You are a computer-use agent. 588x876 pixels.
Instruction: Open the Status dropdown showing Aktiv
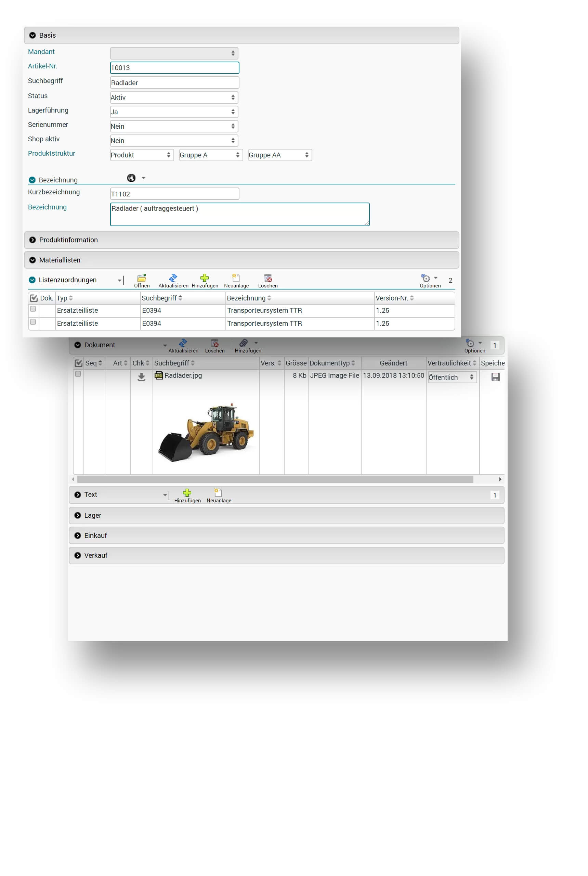click(x=174, y=98)
